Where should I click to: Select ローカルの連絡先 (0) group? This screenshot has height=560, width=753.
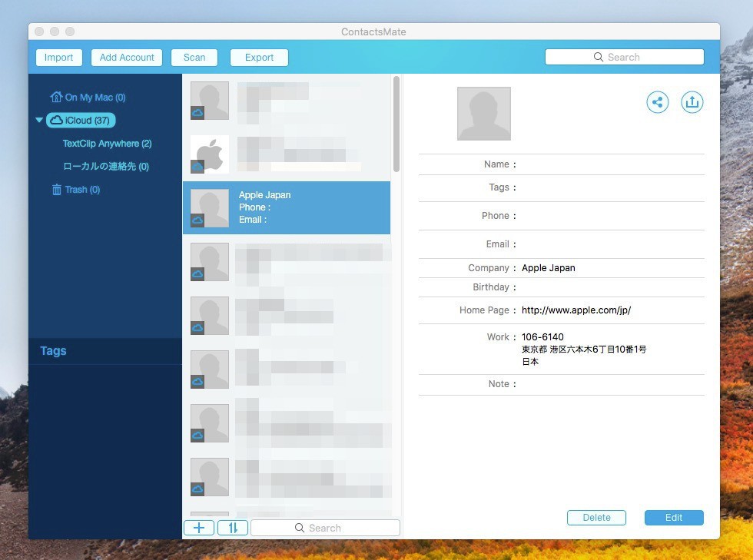(106, 166)
